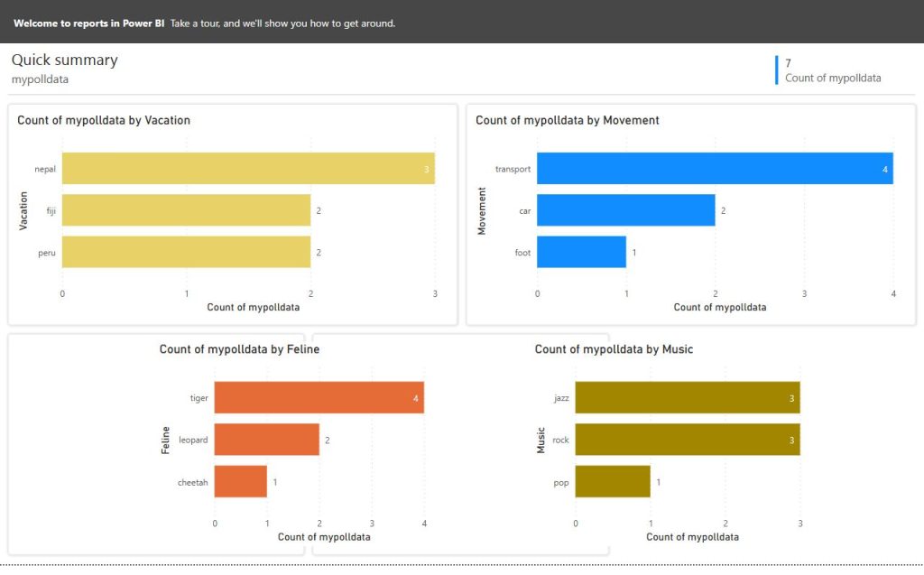This screenshot has width=924, height=575.
Task: Select the fiji bar in Vacation chart
Action: pos(186,210)
